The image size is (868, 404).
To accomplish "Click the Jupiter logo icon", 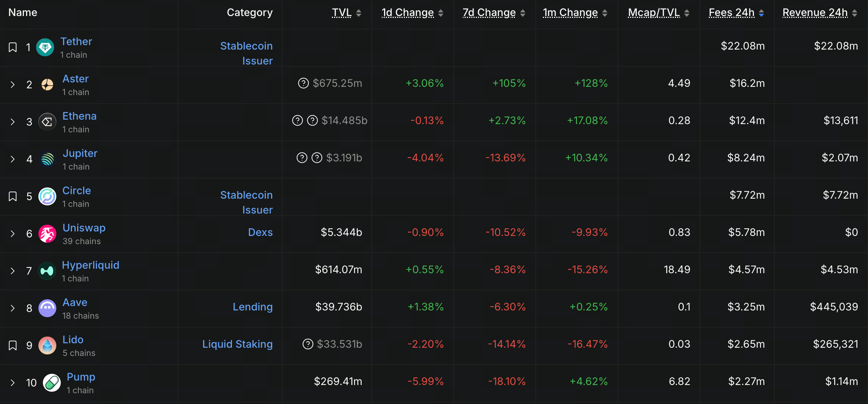I will [x=47, y=159].
